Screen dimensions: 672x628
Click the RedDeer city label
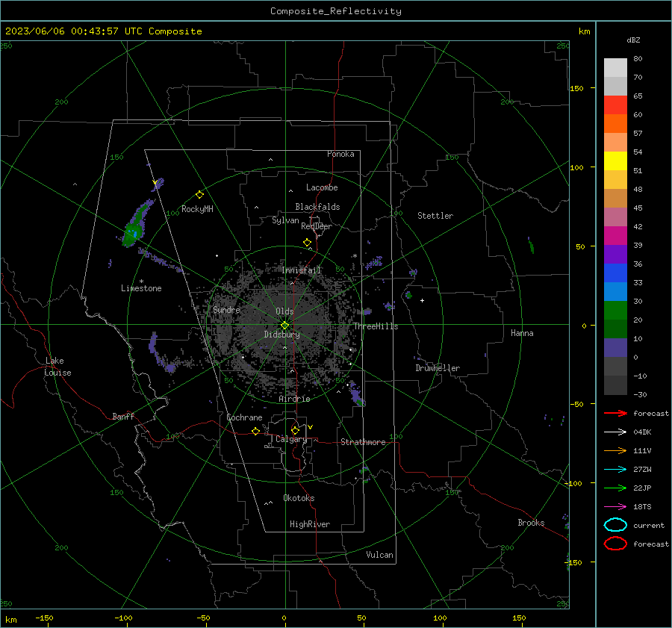point(317,226)
